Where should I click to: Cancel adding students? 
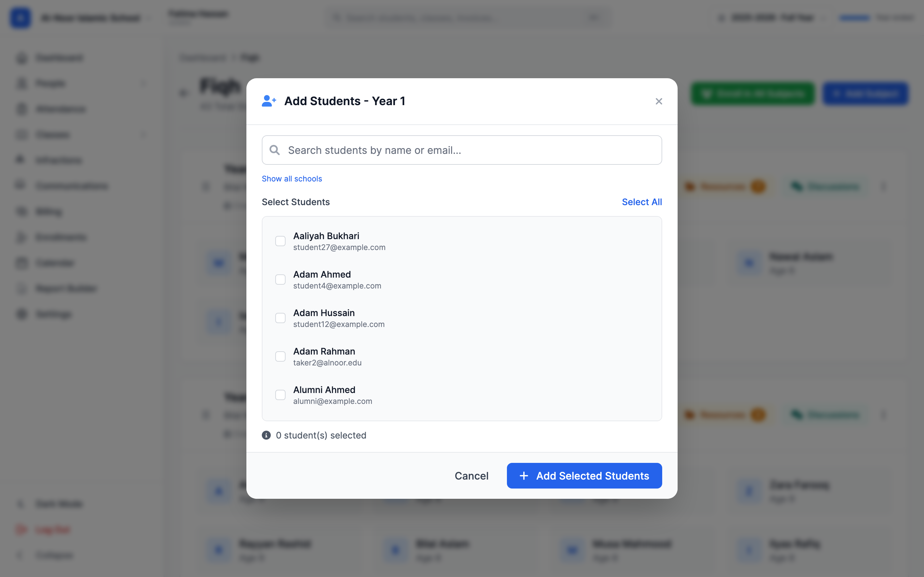(x=471, y=475)
